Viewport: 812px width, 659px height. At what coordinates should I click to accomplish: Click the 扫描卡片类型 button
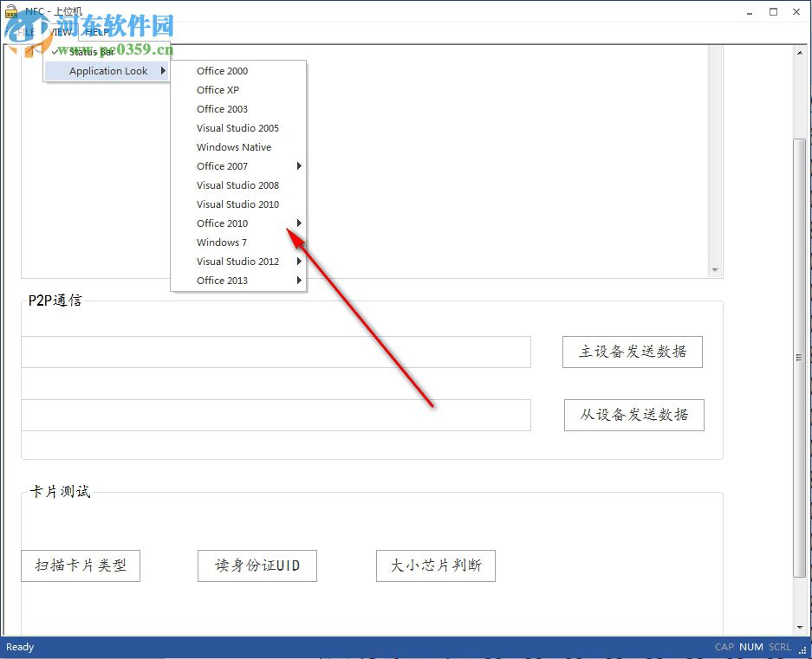click(81, 565)
